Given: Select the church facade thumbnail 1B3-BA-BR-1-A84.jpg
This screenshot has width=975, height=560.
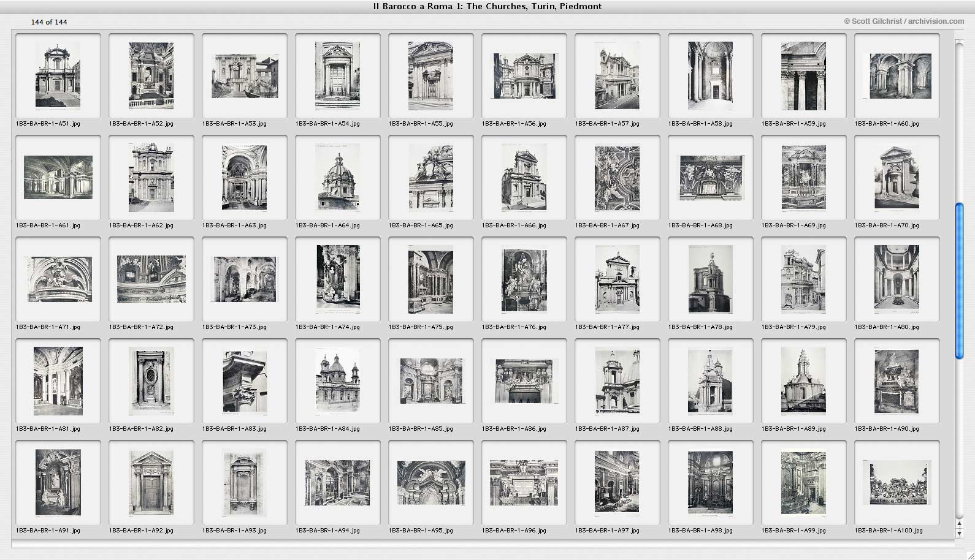Looking at the screenshot, I should tap(338, 381).
